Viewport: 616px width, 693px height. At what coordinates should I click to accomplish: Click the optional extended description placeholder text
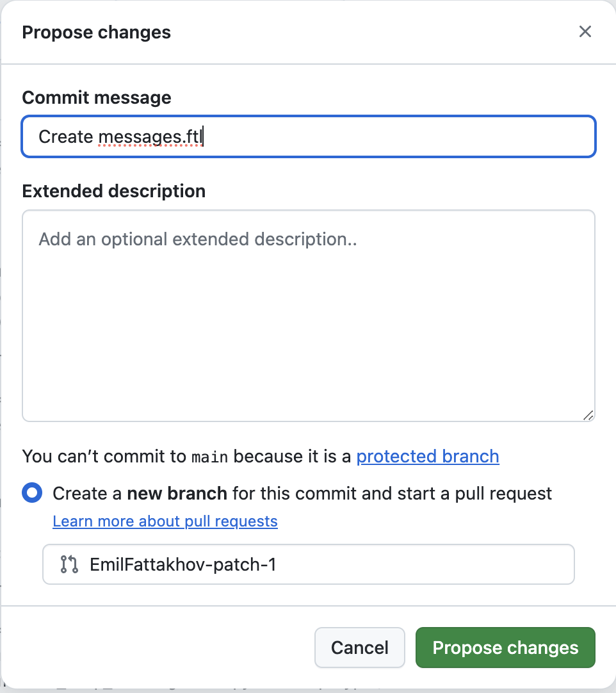pos(198,240)
